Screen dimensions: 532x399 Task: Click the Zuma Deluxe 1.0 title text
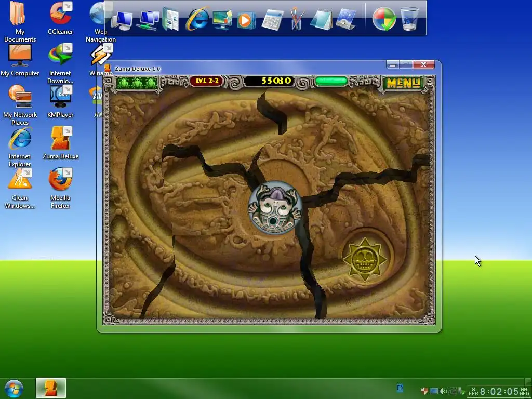(137, 69)
